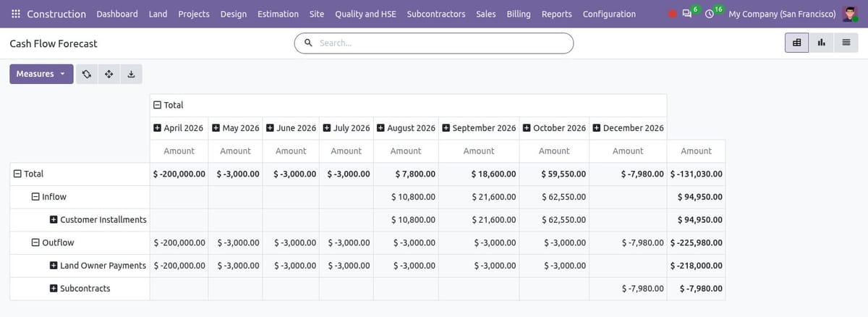Viewport: 868px width, 317px height.
Task: Open the Subcontractors menu
Action: point(436,14)
